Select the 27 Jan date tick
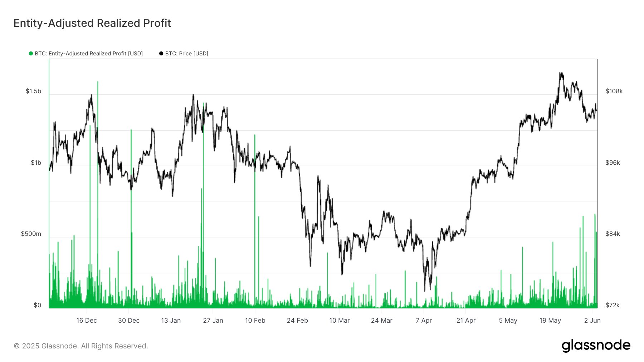 (x=213, y=321)
